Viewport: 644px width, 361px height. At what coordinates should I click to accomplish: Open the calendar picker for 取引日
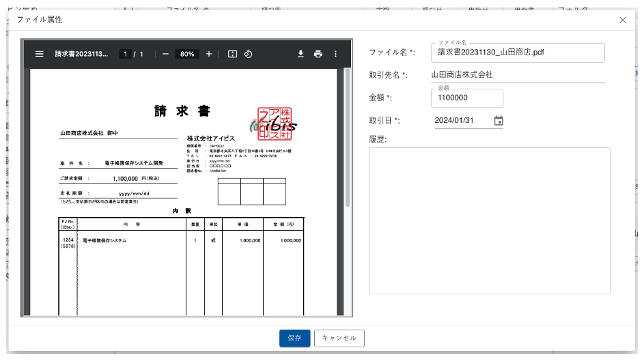(499, 121)
